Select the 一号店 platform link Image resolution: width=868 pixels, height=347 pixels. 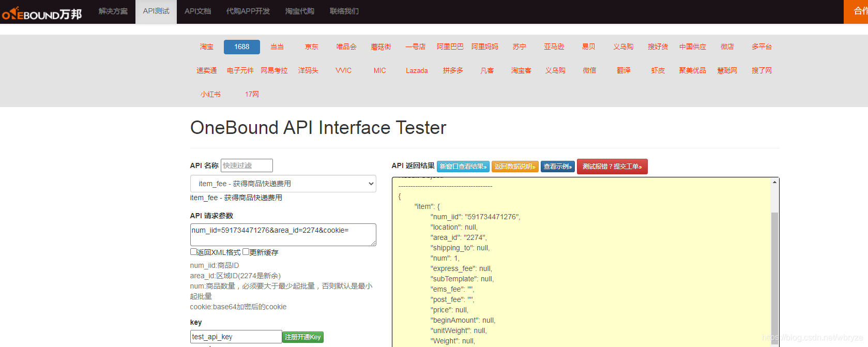click(416, 47)
